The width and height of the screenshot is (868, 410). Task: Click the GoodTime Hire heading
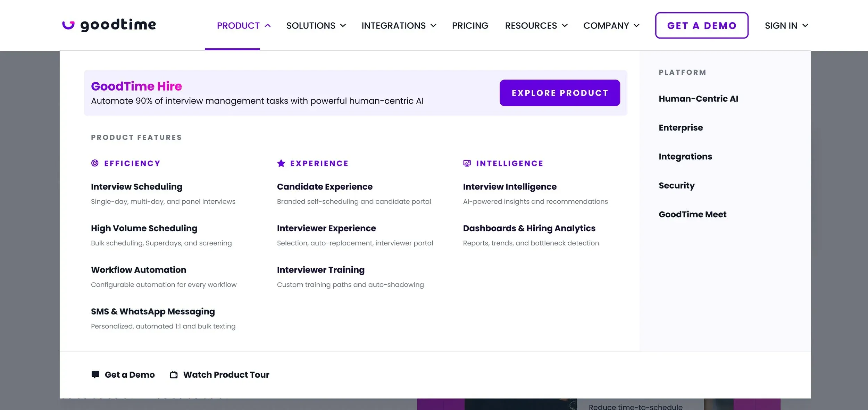[x=136, y=86]
